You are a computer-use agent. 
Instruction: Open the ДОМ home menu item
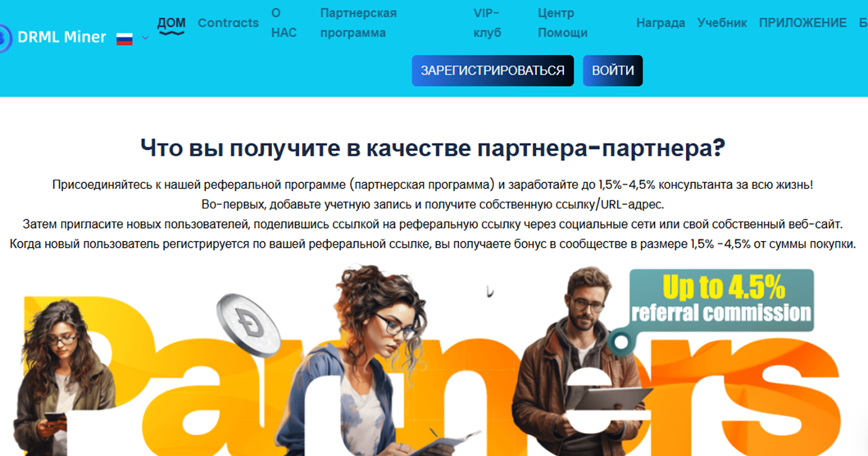pos(171,23)
